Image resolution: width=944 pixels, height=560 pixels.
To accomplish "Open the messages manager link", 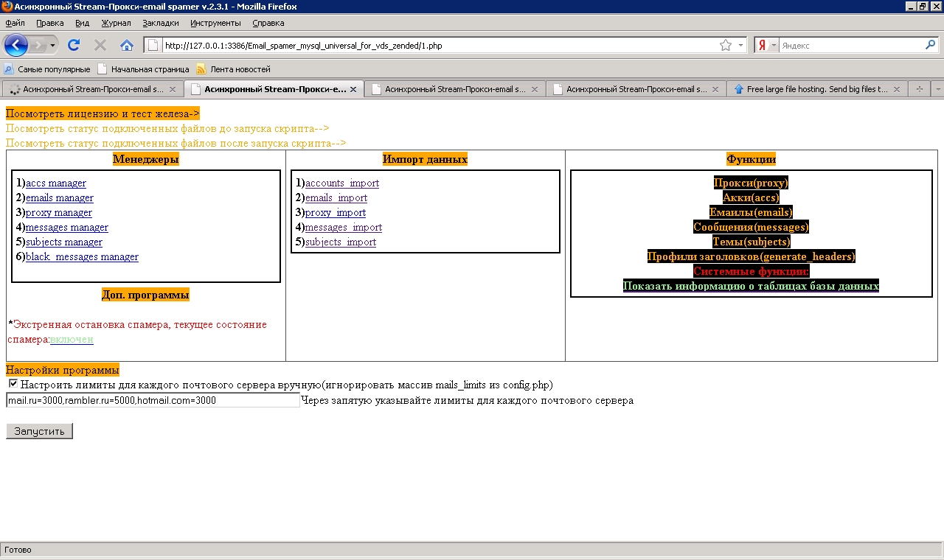I will 67,227.
